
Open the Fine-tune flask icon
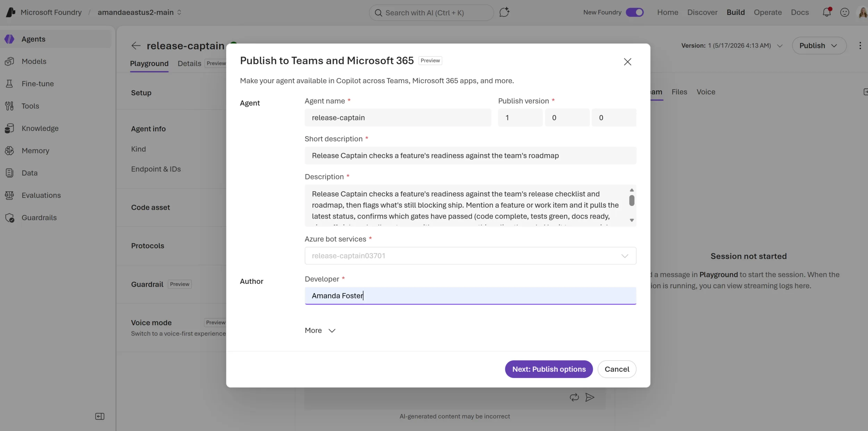(9, 84)
